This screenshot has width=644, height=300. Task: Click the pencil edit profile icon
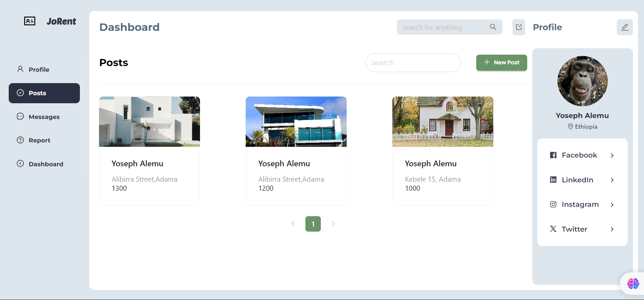click(625, 27)
